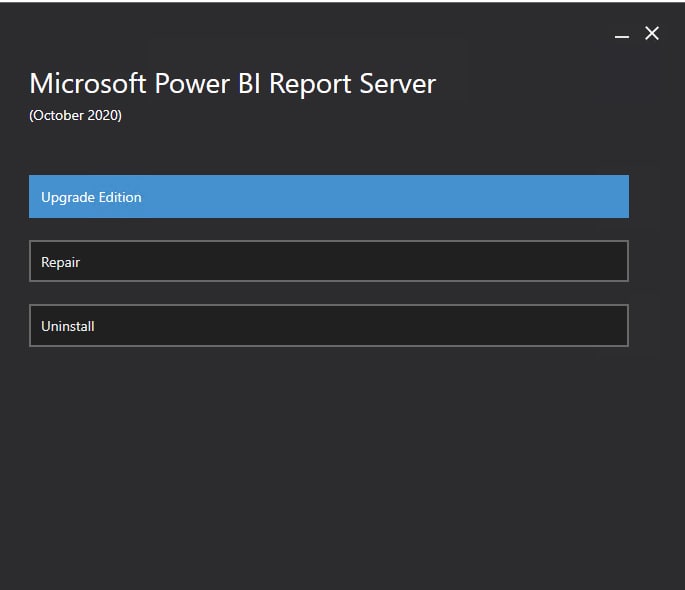Image resolution: width=685 pixels, height=590 pixels.
Task: Start upgrading the Report Server edition
Action: pos(329,197)
